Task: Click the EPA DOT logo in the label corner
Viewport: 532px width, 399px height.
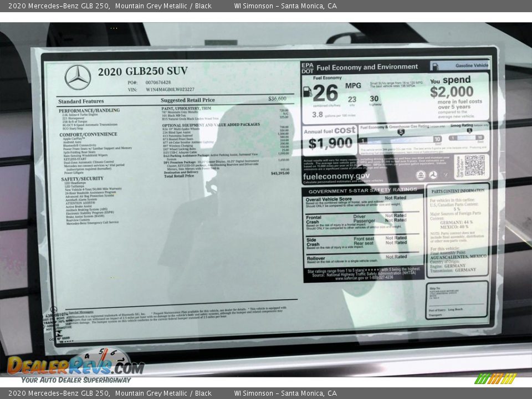Action: pyautogui.click(x=306, y=68)
